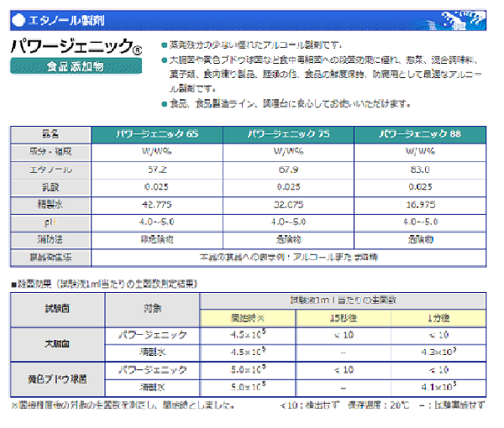Image resolution: width=504 pixels, height=428 pixels.
Task: Select the "pH" row label
Action: pyautogui.click(x=50, y=222)
